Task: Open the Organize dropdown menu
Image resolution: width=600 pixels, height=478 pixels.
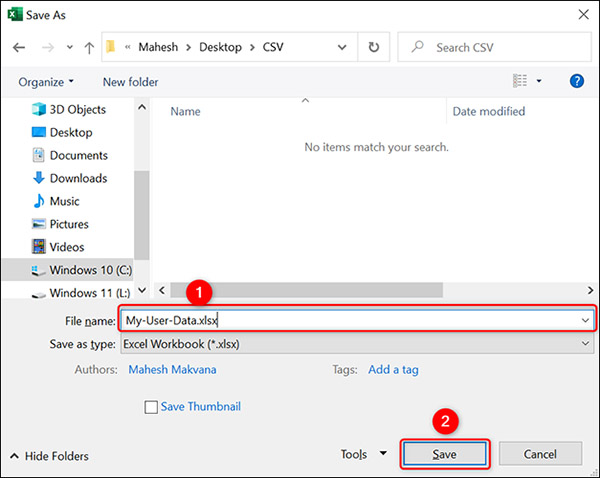Action: click(46, 82)
